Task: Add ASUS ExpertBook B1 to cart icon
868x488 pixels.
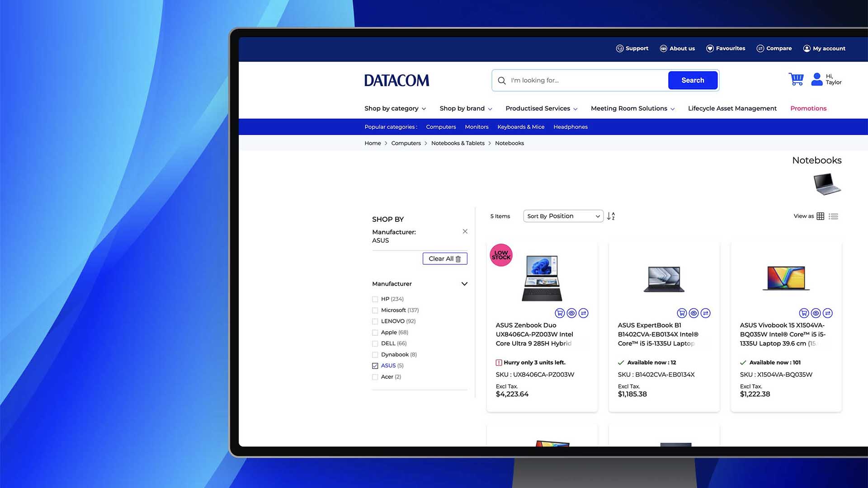Action: [x=682, y=313]
